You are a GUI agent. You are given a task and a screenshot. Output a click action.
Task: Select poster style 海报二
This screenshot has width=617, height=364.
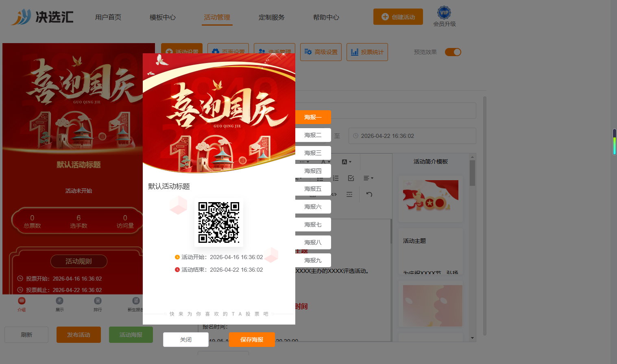coord(313,135)
